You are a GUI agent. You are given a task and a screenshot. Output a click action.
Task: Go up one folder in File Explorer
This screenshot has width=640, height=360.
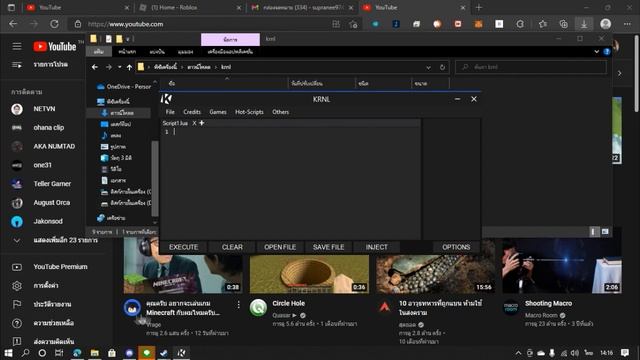[x=129, y=67]
